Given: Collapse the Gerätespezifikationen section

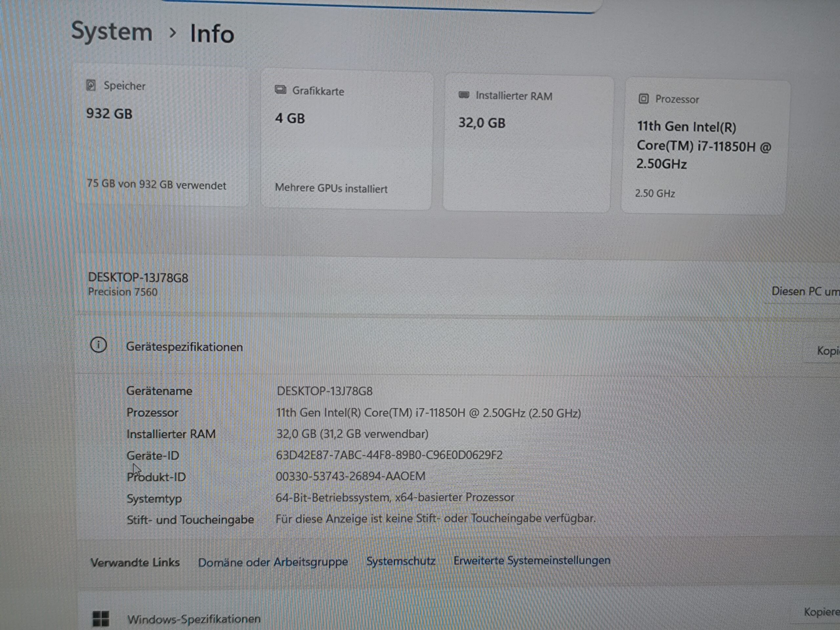Looking at the screenshot, I should (x=184, y=347).
